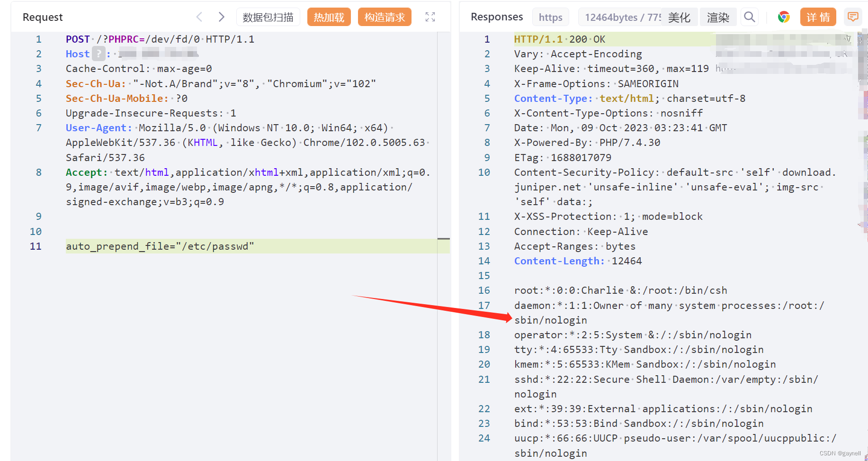The image size is (868, 461).
Task: Toggle the 热加载 button
Action: click(x=329, y=17)
